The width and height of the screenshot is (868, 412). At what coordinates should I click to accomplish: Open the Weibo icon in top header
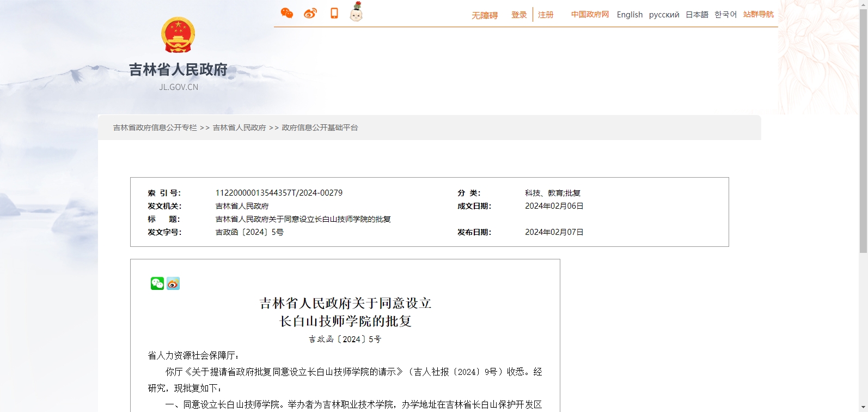[310, 13]
